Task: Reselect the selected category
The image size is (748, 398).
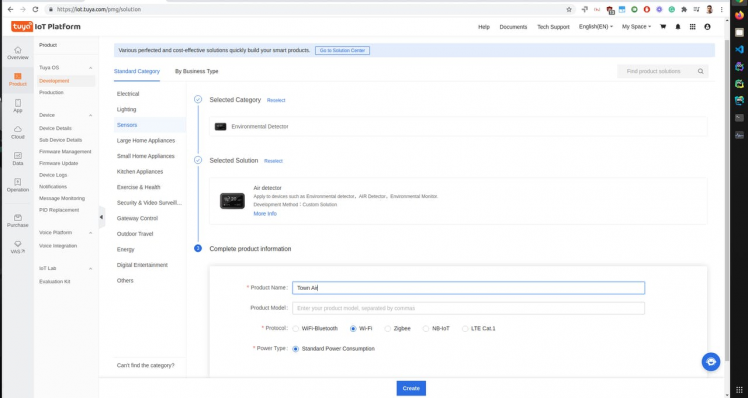Action: [x=276, y=100]
